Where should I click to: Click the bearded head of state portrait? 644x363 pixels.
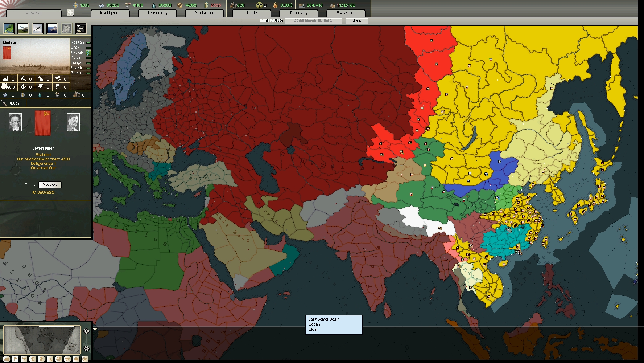click(15, 122)
